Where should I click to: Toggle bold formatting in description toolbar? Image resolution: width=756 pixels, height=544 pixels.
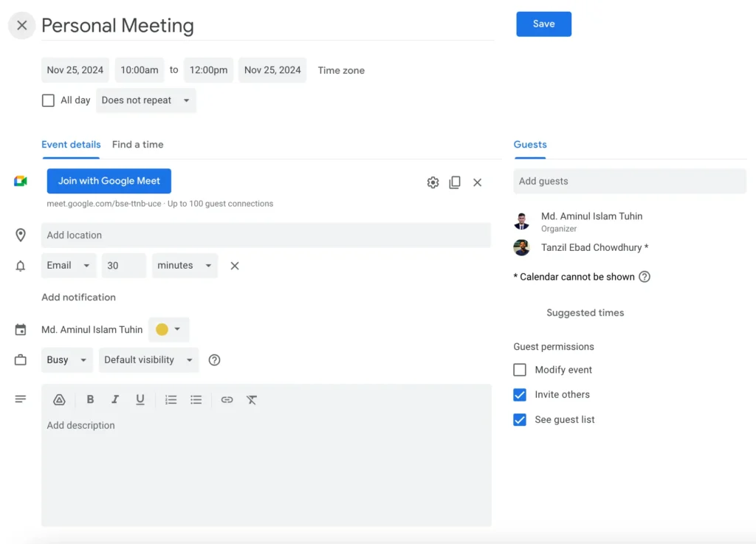pyautogui.click(x=90, y=399)
